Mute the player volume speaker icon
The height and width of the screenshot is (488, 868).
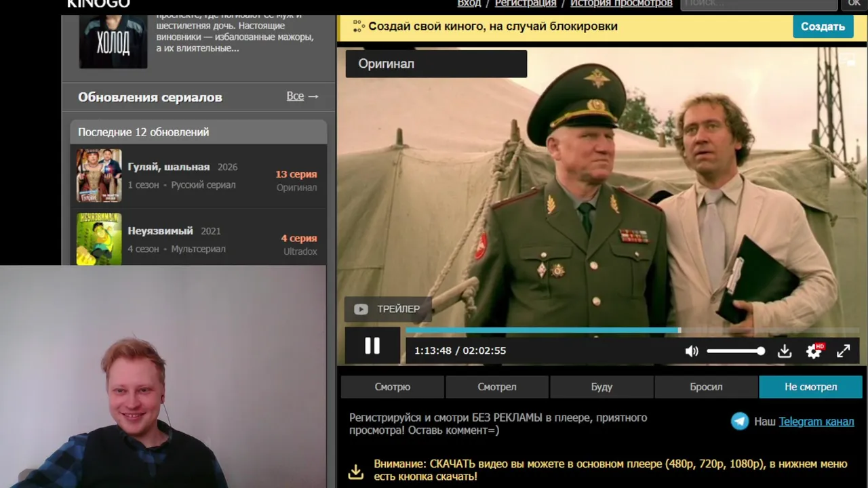[x=691, y=351]
